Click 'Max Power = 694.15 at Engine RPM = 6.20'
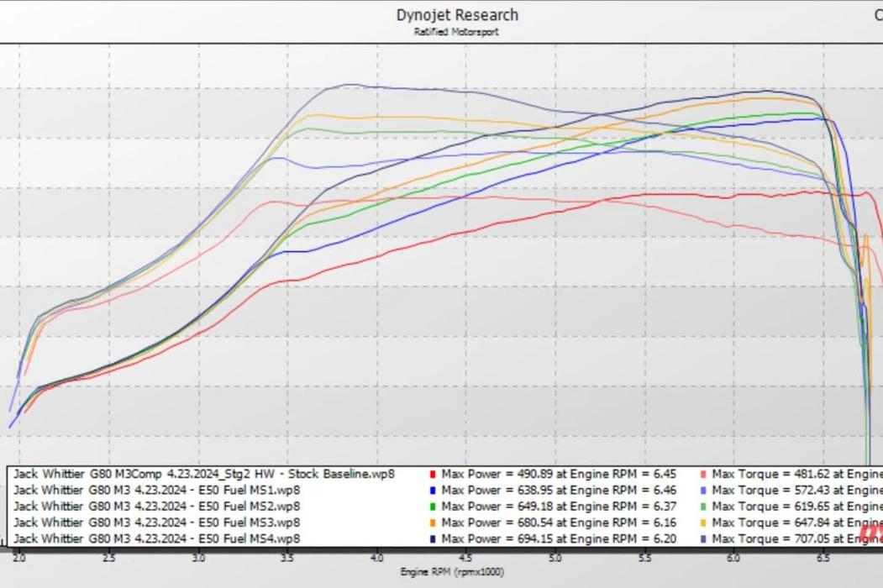883x588 pixels. click(559, 539)
